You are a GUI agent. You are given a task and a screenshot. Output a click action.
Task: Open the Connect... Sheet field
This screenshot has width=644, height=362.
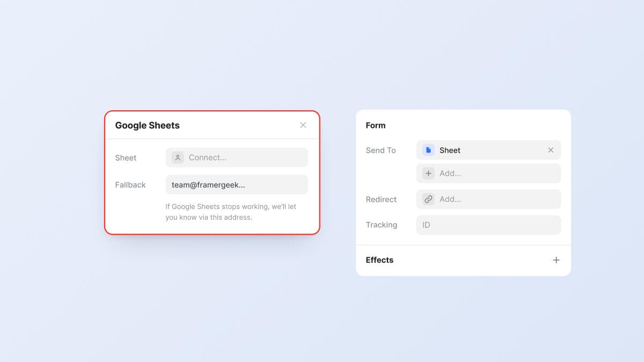point(237,157)
